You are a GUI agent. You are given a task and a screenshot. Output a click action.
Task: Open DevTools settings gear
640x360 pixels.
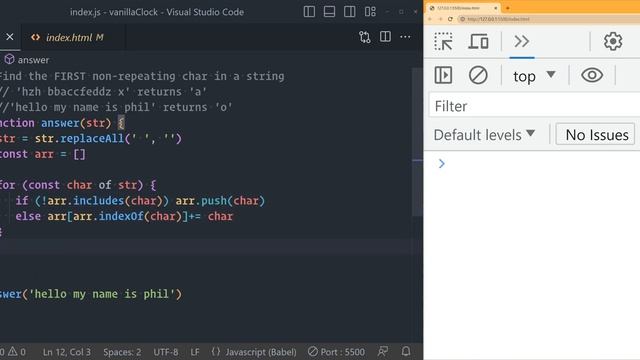click(x=613, y=41)
